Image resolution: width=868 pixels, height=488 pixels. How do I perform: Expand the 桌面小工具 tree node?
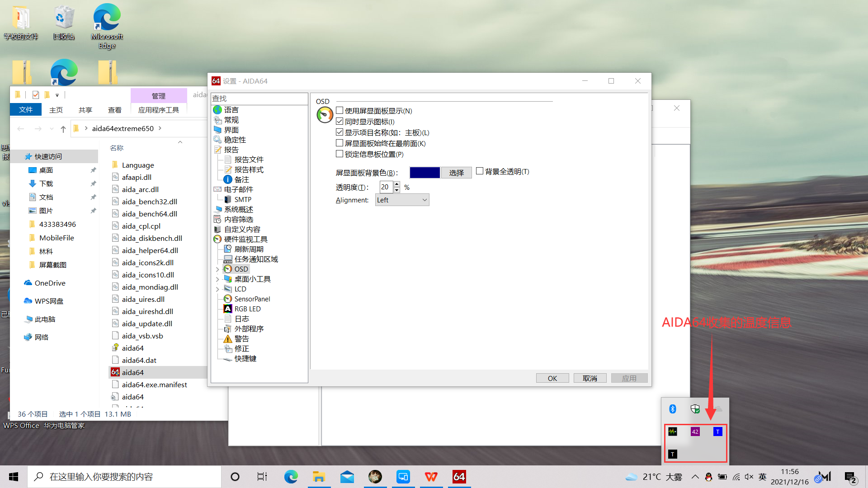tap(217, 279)
